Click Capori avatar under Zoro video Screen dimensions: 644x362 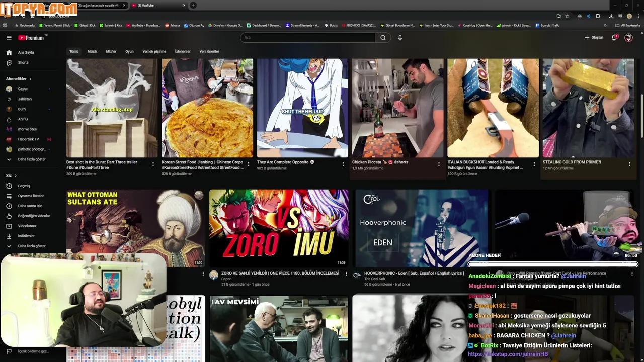point(214,275)
